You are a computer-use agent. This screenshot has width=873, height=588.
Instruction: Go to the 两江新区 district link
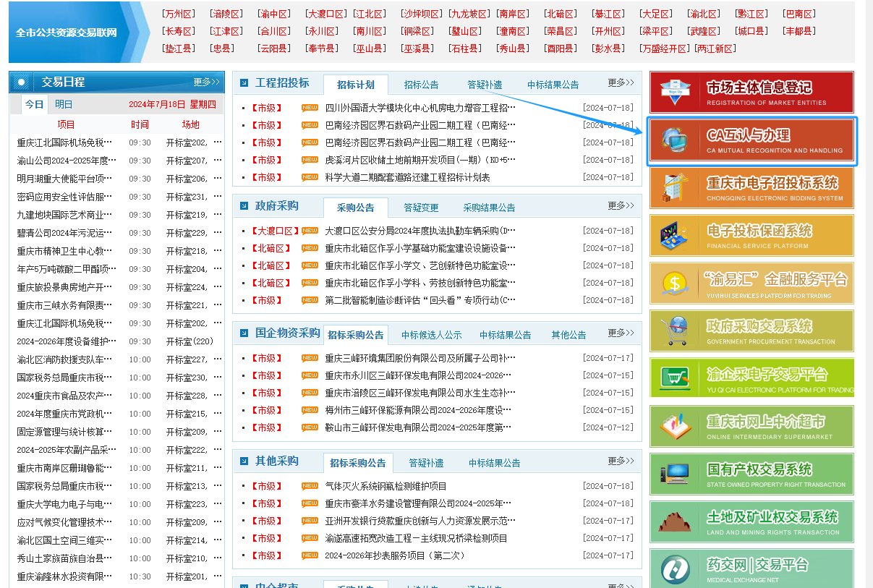[x=715, y=48]
